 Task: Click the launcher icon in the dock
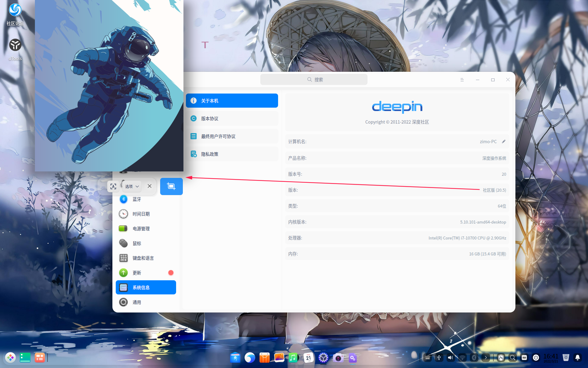[x=10, y=358]
